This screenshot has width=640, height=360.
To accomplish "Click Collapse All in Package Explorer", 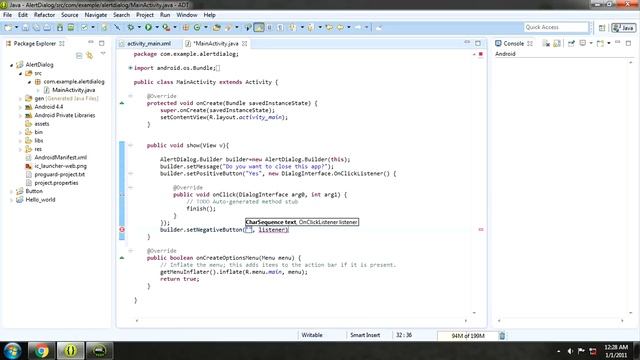I will click(x=79, y=56).
